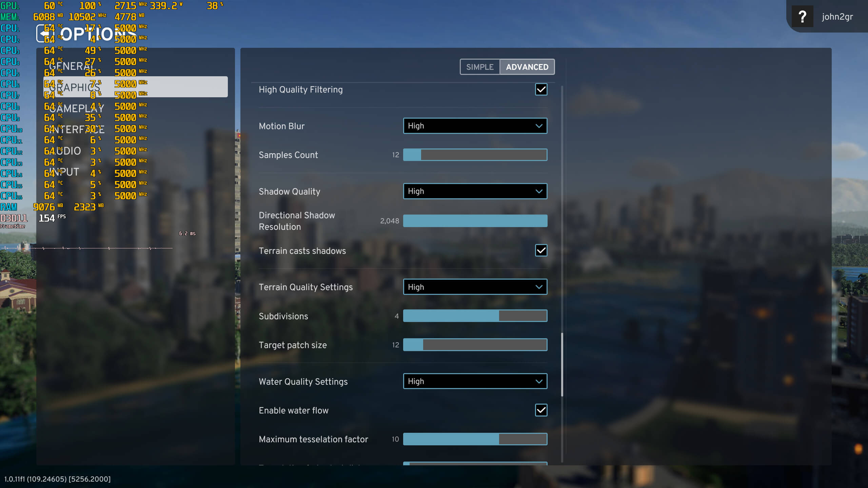The width and height of the screenshot is (868, 488).
Task: Select the ADVANCED settings tab
Action: point(527,67)
